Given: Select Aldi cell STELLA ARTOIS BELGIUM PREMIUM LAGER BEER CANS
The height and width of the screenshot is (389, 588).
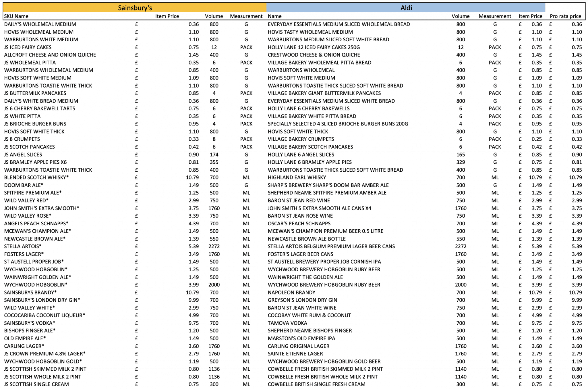Looking at the screenshot, I should pos(331,246).
